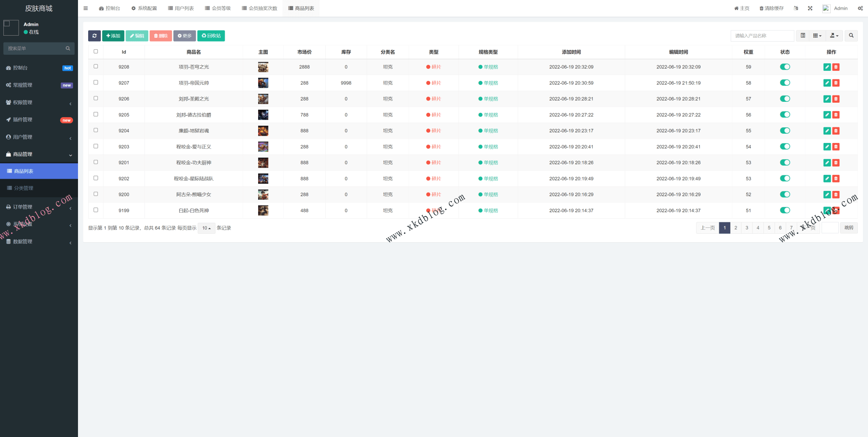This screenshot has height=437, width=868.
Task: Go to page 5 in pagination
Action: pos(769,228)
